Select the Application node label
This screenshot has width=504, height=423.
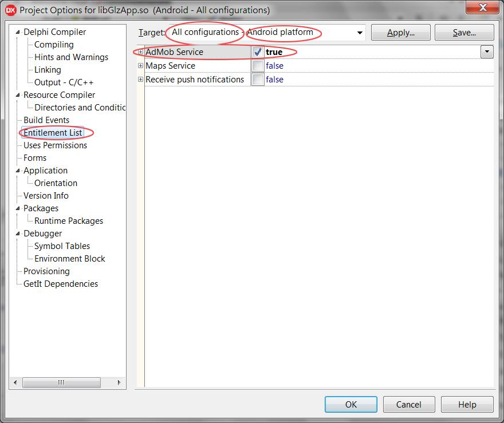45,171
